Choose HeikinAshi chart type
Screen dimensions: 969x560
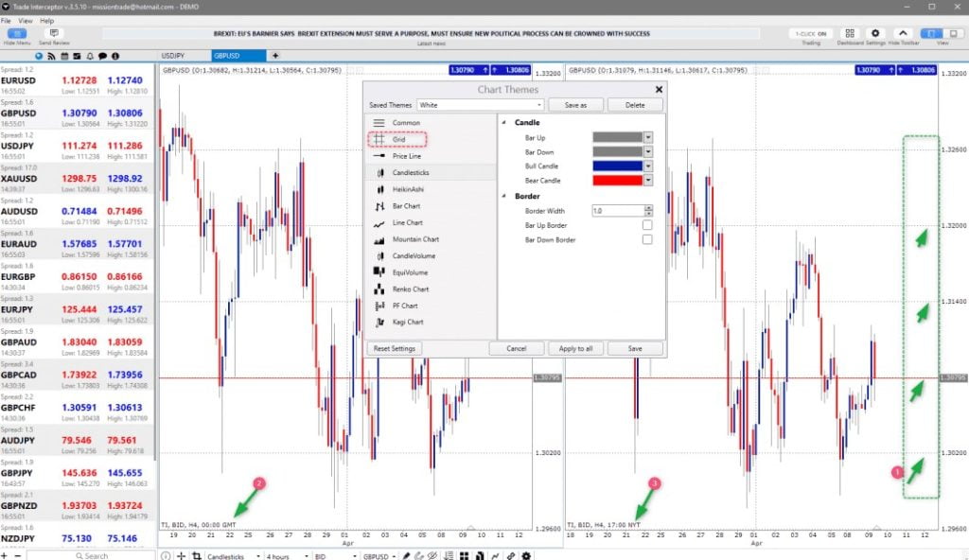(x=407, y=189)
